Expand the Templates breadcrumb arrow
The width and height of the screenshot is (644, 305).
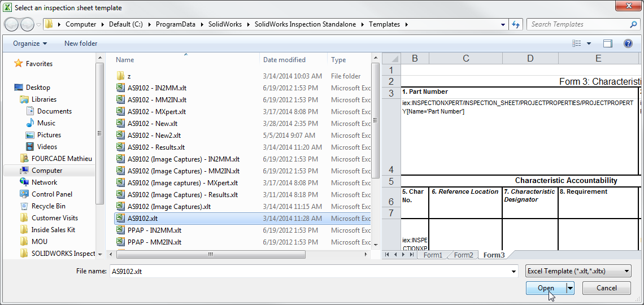click(x=407, y=25)
